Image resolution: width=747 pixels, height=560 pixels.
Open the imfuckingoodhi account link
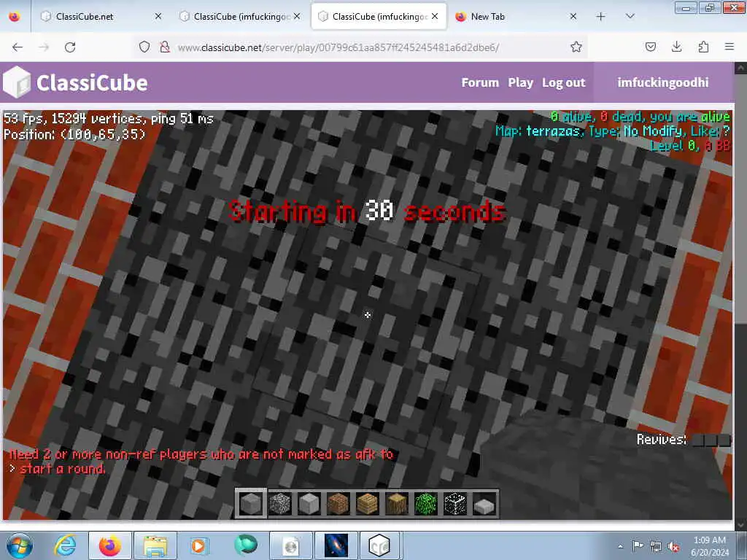662,82
